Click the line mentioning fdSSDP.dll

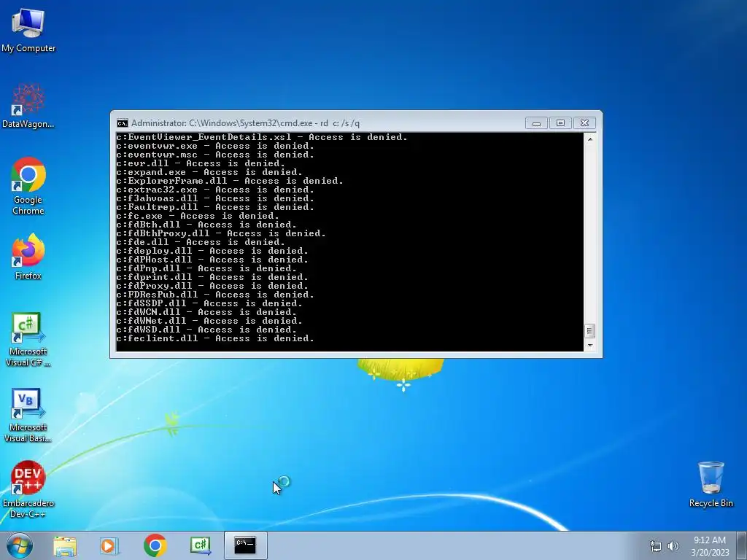[209, 303]
